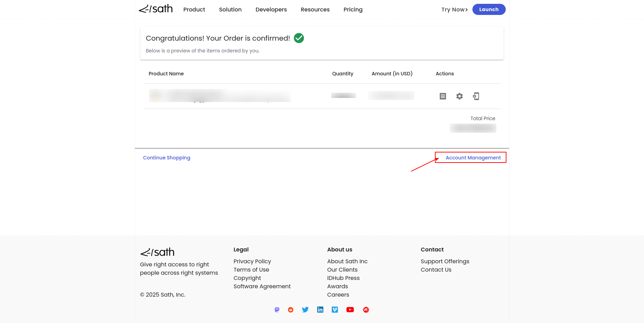
Task: Open the YouTube channel icon
Action: point(350,310)
